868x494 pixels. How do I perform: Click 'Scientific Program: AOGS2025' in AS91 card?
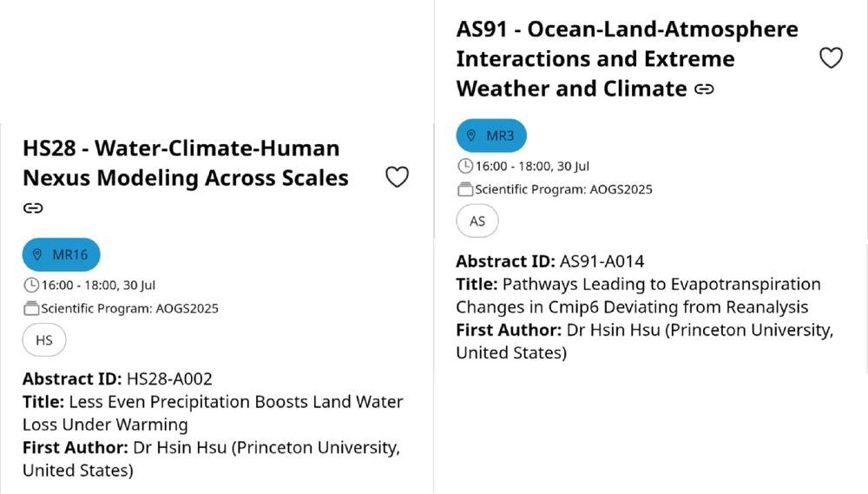coord(563,189)
